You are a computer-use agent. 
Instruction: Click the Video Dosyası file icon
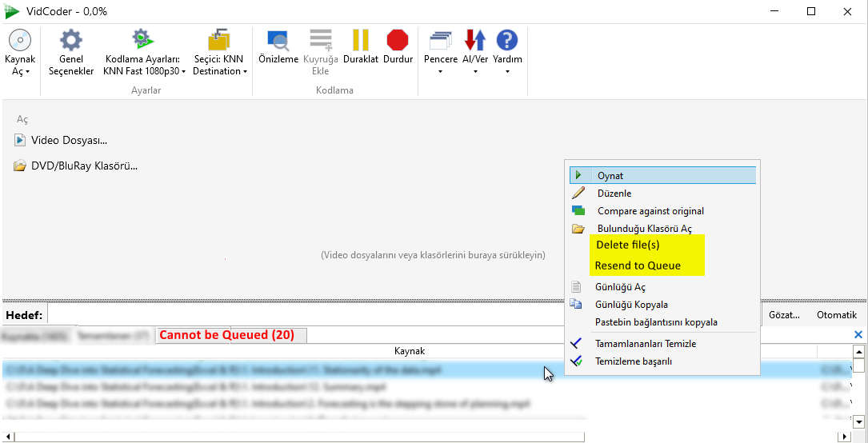pyautogui.click(x=20, y=140)
